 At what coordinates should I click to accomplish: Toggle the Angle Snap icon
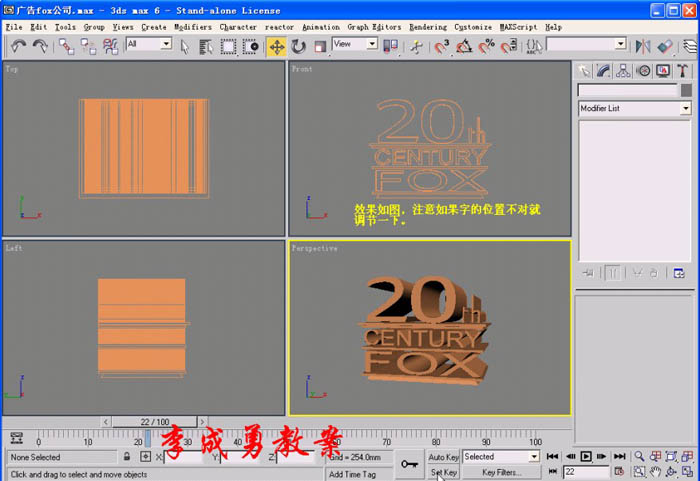coord(464,46)
